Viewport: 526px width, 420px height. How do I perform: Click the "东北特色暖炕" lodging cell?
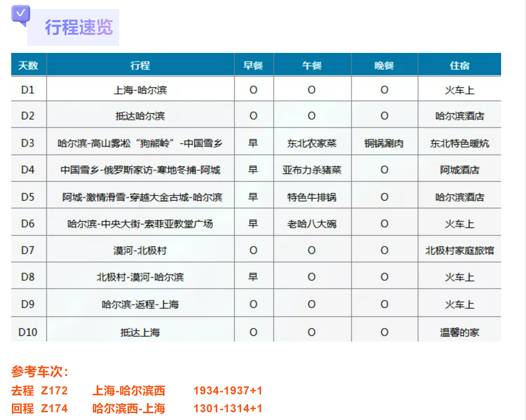click(459, 143)
